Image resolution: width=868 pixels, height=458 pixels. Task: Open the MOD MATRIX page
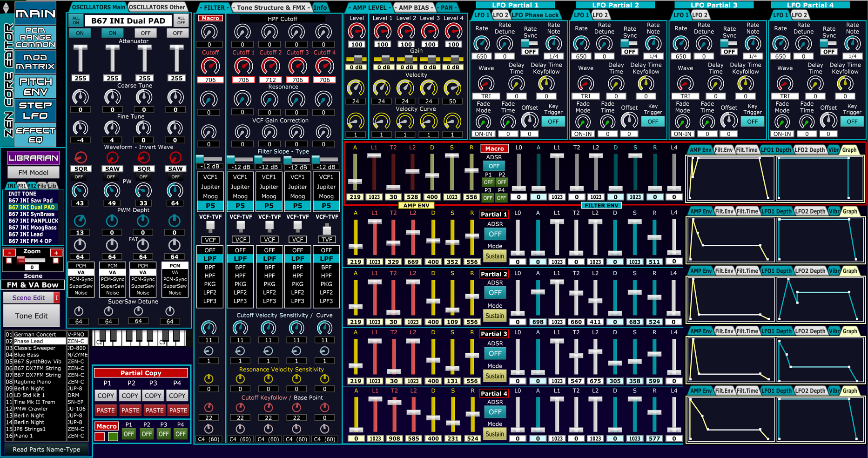35,62
